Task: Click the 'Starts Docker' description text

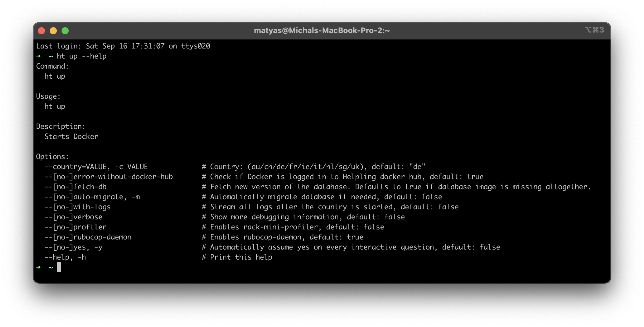Action: point(71,137)
